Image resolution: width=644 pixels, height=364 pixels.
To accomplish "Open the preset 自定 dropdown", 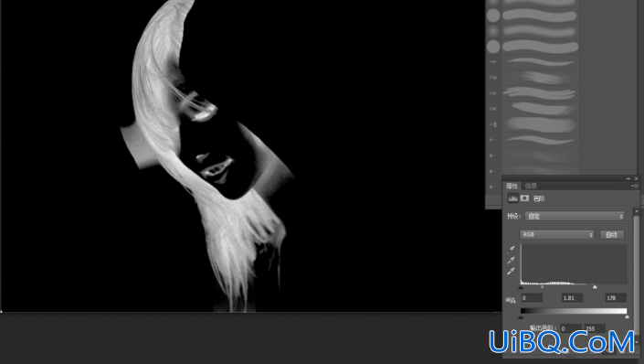I will coord(575,216).
